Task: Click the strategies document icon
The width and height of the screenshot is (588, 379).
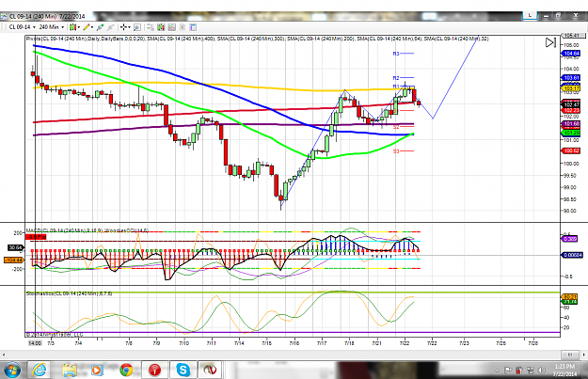Action: 183,27
